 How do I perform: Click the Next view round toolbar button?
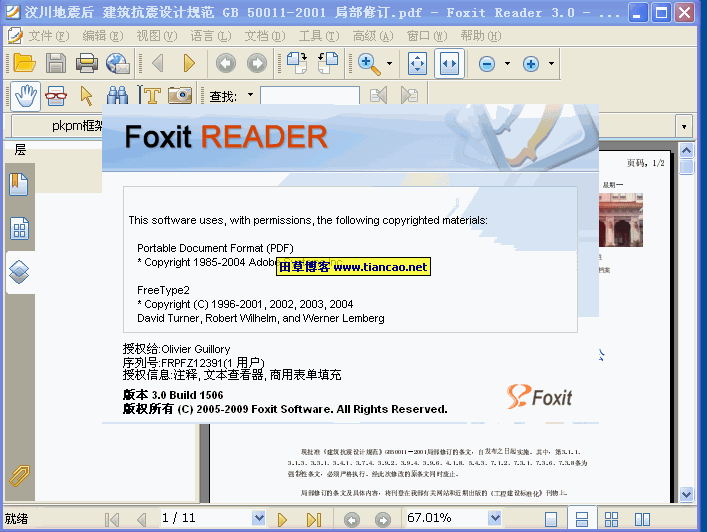point(257,63)
